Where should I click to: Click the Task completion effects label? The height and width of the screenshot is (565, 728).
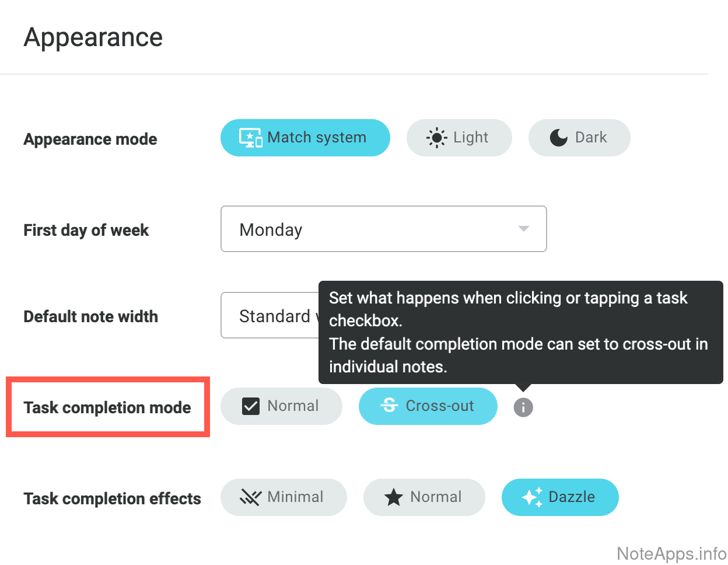point(112,498)
